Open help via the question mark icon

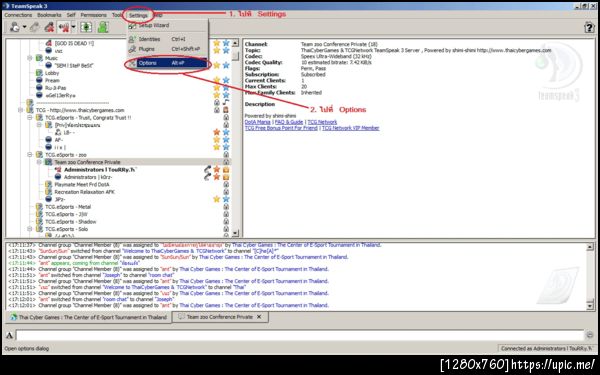589,27
